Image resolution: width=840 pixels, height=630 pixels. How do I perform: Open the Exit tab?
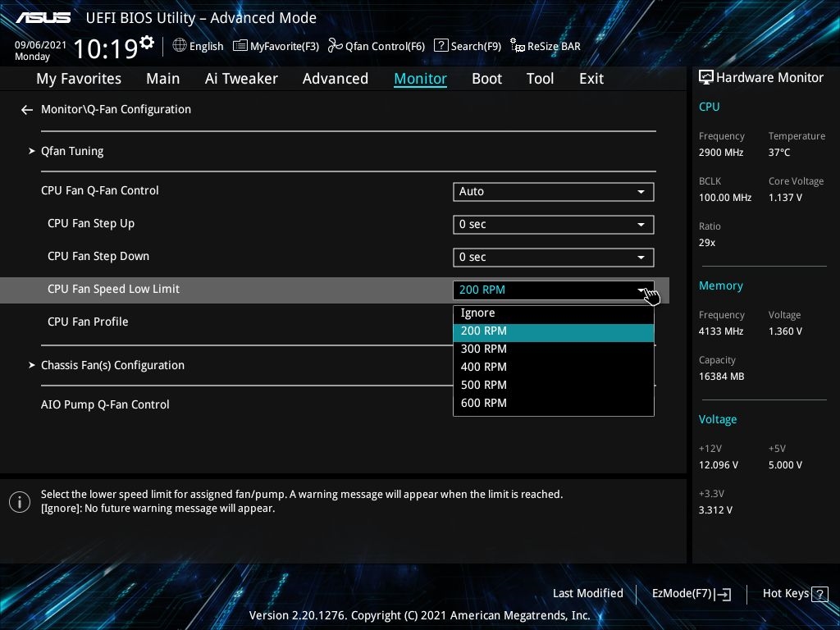pyautogui.click(x=591, y=79)
